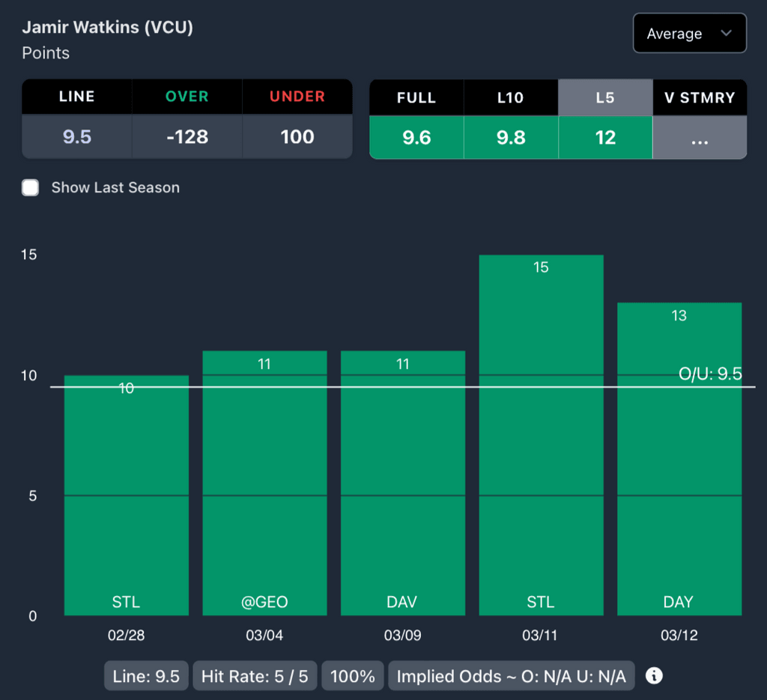Click the Line: 9.5 badge below chart
The image size is (767, 700).
146,676
